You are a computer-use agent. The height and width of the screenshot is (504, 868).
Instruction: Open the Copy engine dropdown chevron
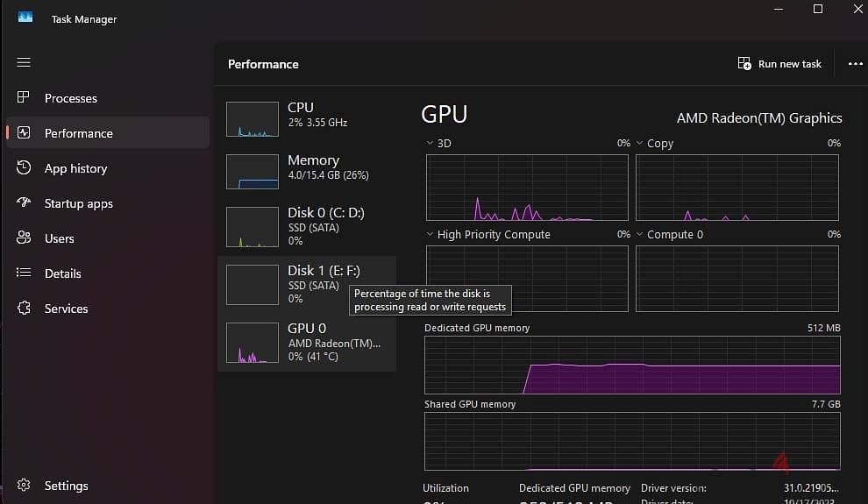tap(639, 143)
